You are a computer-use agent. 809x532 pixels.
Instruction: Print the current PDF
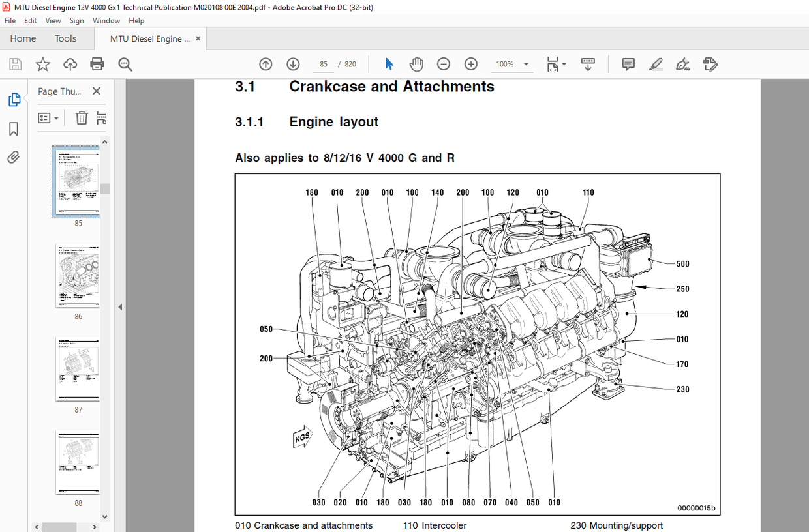tap(97, 64)
